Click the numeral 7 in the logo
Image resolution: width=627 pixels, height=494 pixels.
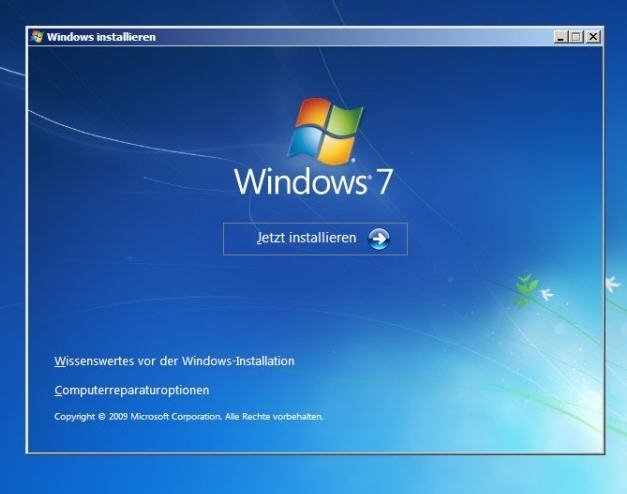click(x=384, y=182)
